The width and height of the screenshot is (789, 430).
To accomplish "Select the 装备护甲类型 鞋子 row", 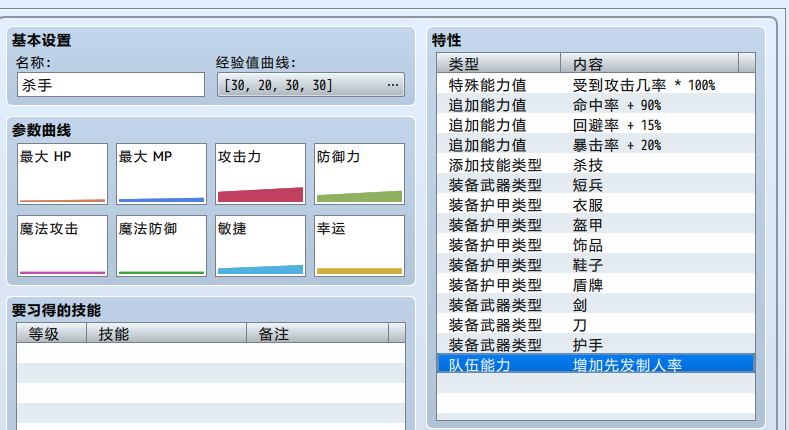I will click(596, 265).
